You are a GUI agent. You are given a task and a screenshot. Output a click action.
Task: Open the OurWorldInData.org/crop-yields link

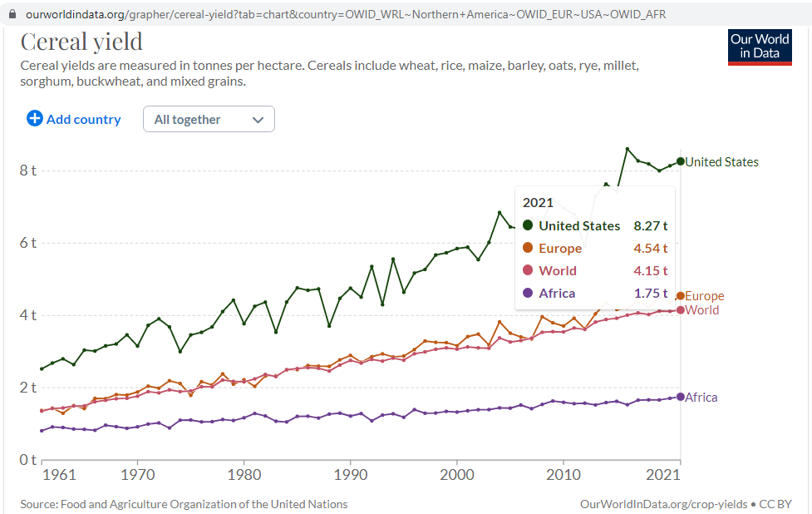662,504
